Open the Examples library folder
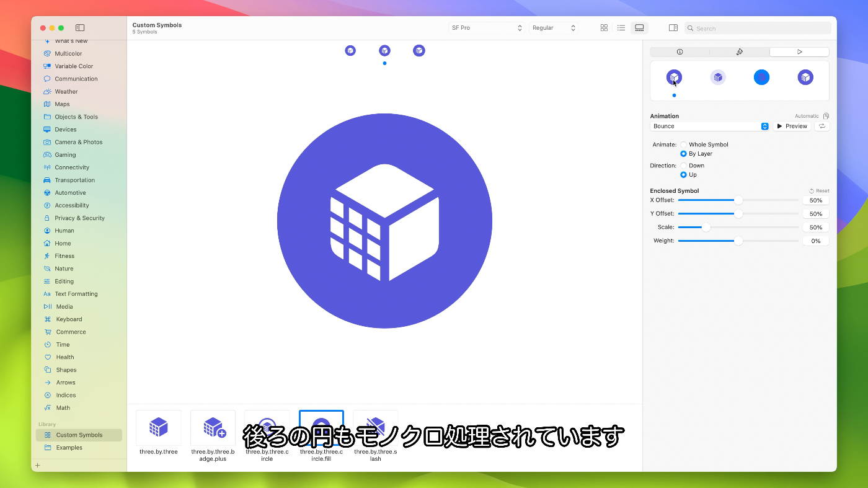Viewport: 868px width, 488px height. coord(69,448)
